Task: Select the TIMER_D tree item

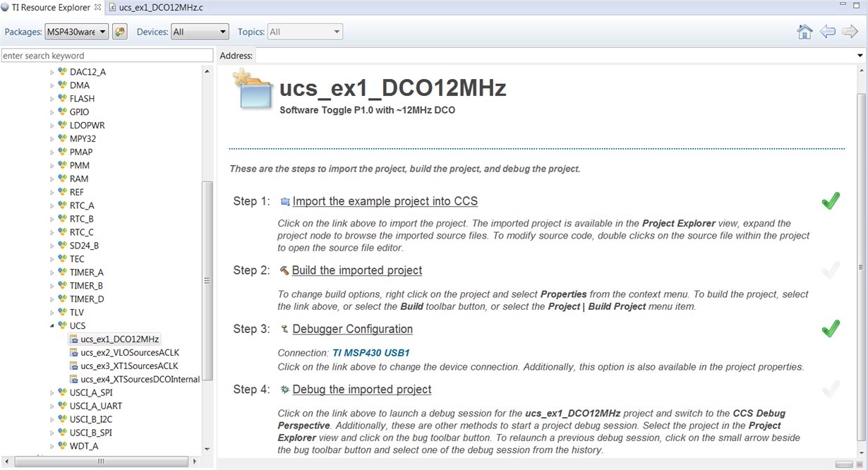Action: (x=87, y=299)
